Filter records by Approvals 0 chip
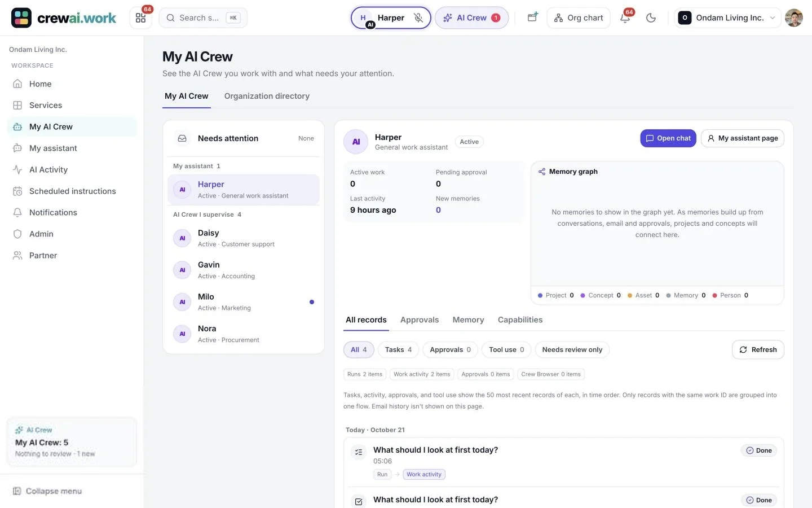The height and width of the screenshot is (508, 812). (x=450, y=350)
